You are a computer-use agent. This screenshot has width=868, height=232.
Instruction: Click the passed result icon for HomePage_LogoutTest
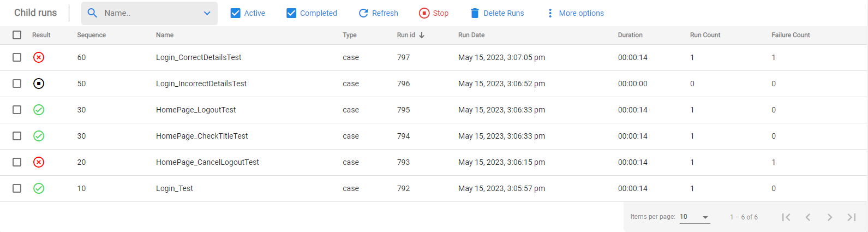[x=39, y=110]
